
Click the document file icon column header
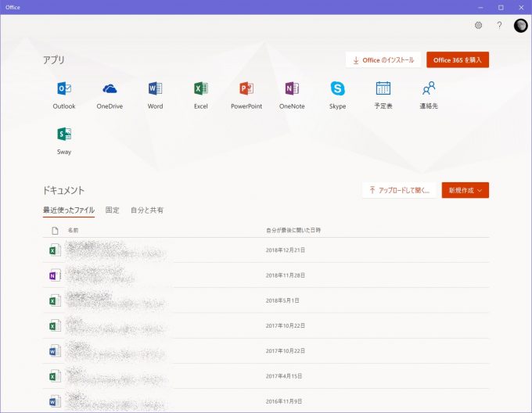(55, 231)
